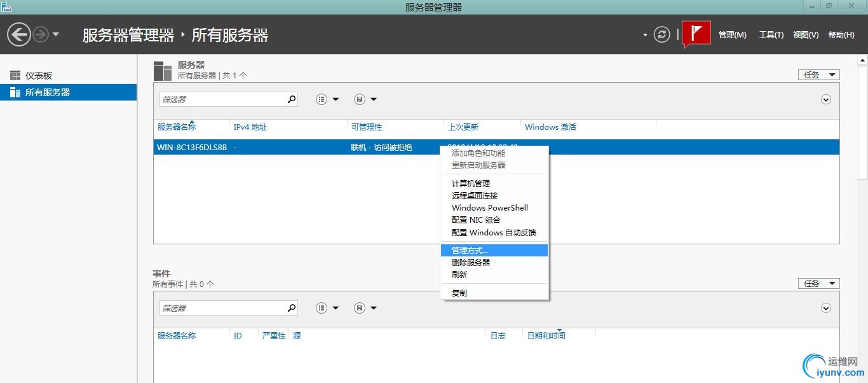Viewport: 868px width, 383px height.
Task: Choose Windows PowerShell from context menu
Action: [x=494, y=207]
